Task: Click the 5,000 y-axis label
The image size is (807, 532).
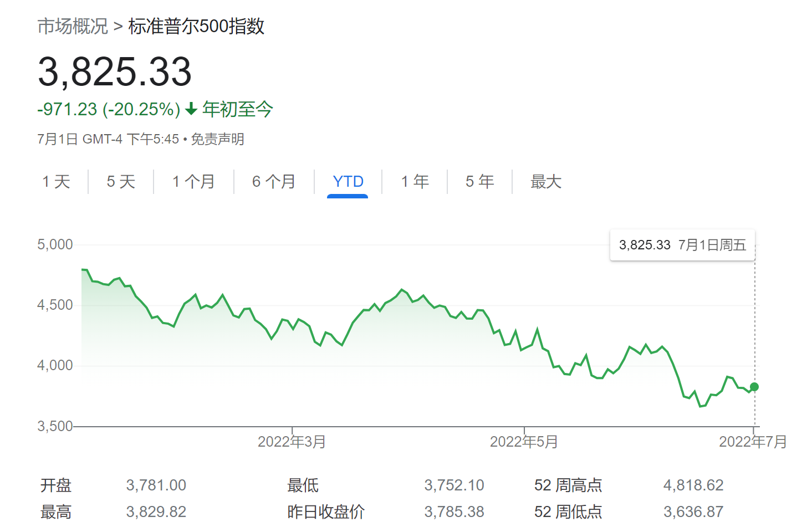Action: pos(55,244)
